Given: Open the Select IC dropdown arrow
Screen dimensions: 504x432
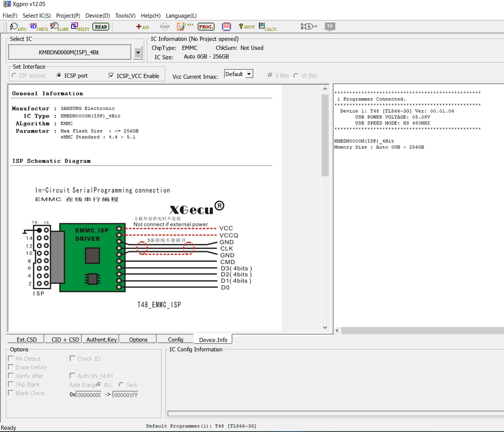Looking at the screenshot, I should pyautogui.click(x=138, y=52).
